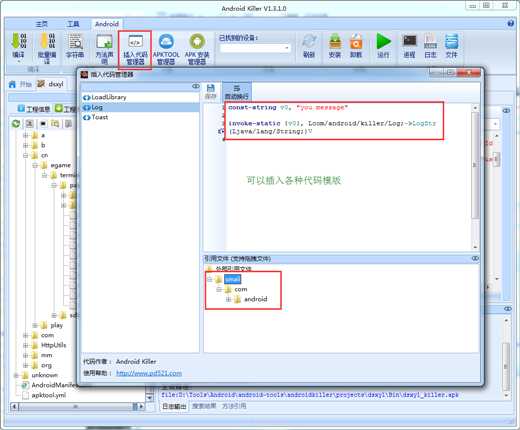The height and width of the screenshot is (430, 520).
Task: Collapse the 'cn' folder node
Action: (x=25, y=155)
